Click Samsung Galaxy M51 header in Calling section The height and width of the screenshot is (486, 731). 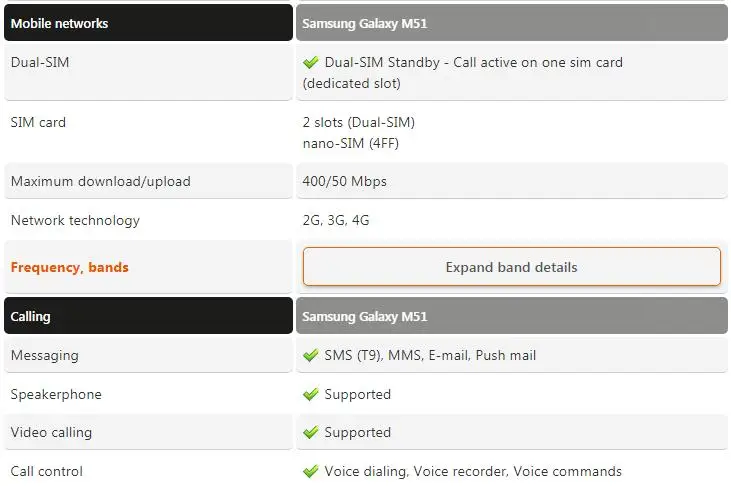[x=511, y=316]
